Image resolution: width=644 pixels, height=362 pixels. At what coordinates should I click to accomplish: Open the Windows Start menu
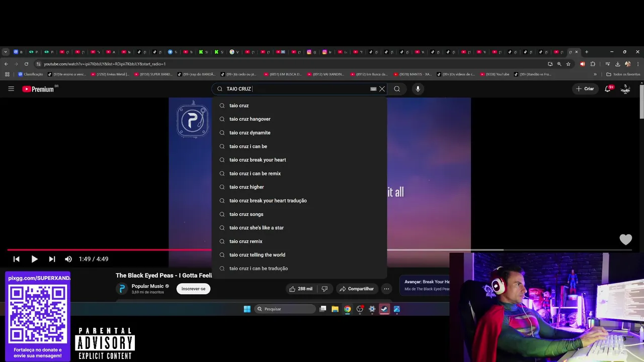coord(247,309)
